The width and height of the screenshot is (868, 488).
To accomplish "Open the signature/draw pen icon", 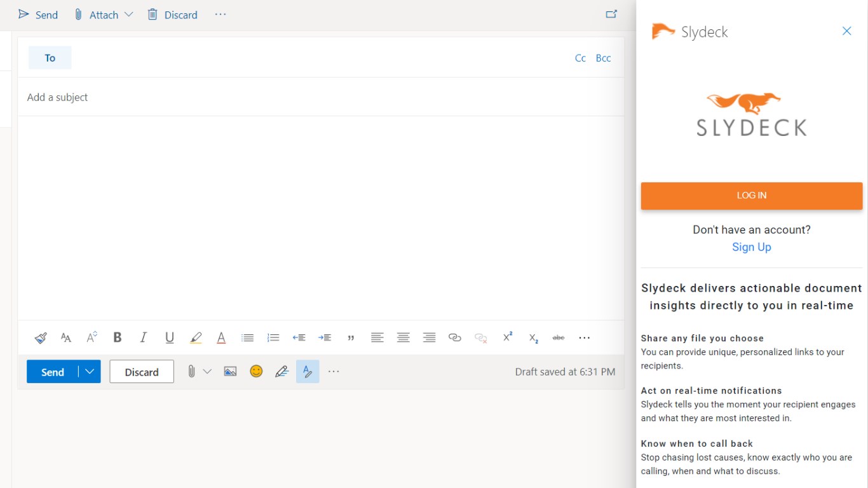I will [x=282, y=372].
